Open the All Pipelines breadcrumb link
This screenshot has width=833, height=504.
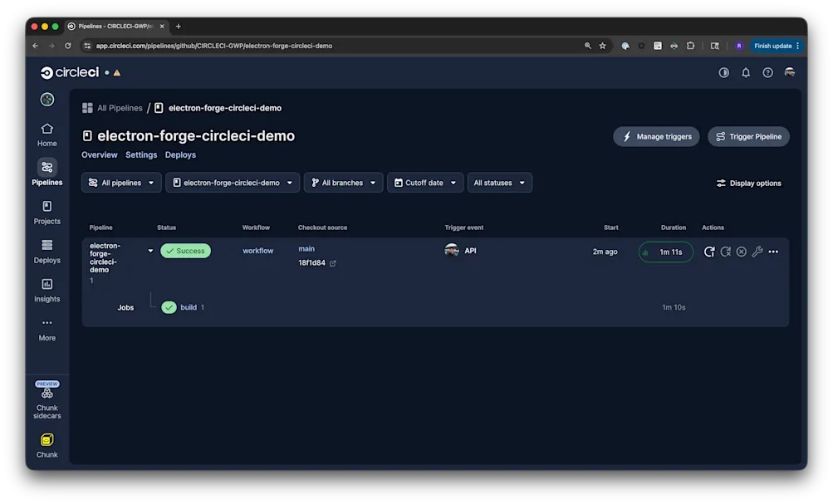(120, 108)
